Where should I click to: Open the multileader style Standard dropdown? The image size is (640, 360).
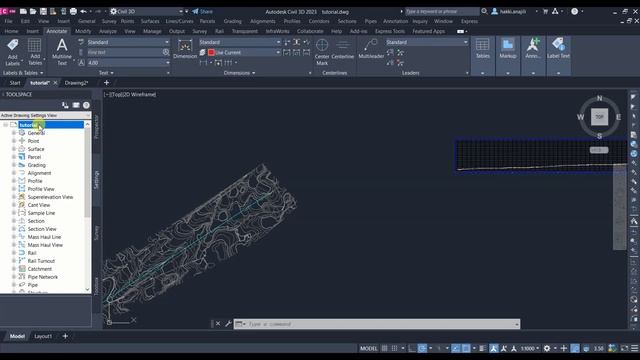(x=427, y=42)
